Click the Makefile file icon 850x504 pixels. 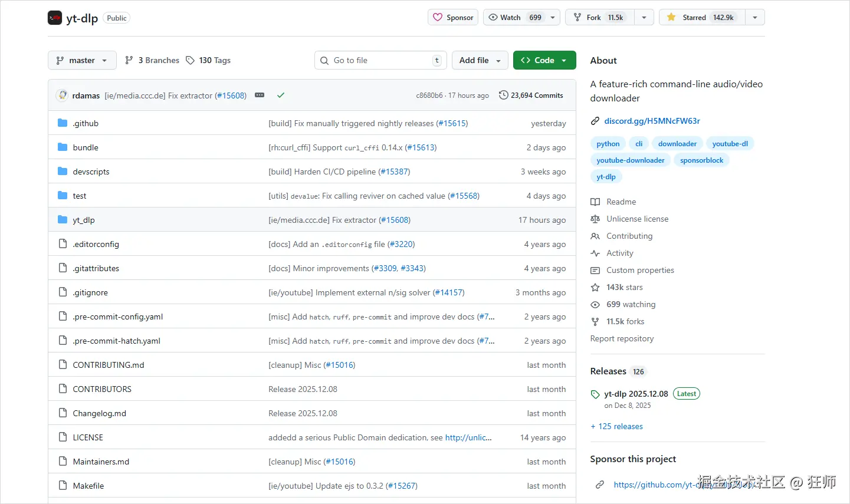[x=63, y=485]
